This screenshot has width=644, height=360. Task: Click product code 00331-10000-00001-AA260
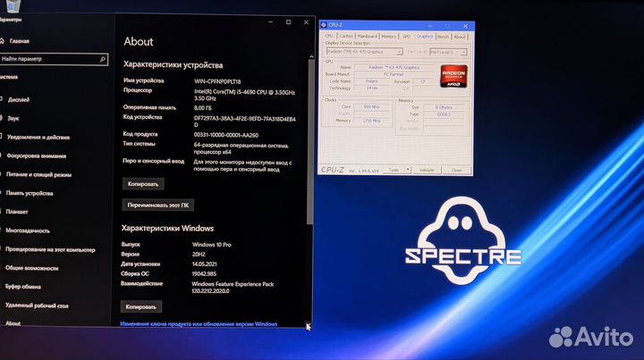point(226,135)
